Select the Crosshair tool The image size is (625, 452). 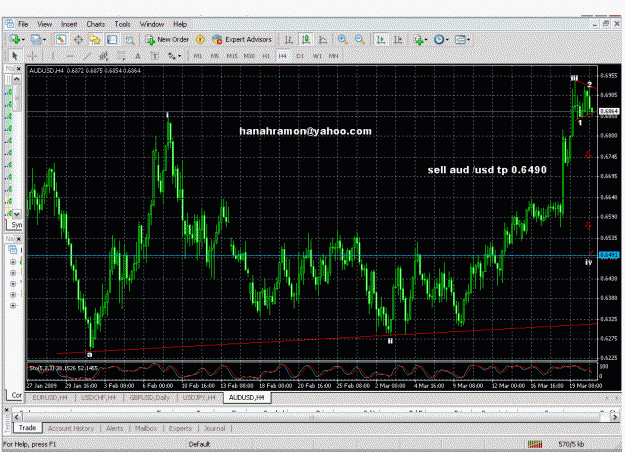(x=33, y=56)
